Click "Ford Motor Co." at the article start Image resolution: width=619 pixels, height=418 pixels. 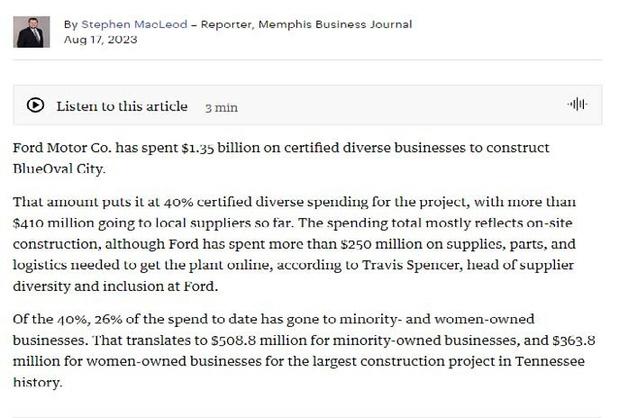pyautogui.click(x=62, y=148)
